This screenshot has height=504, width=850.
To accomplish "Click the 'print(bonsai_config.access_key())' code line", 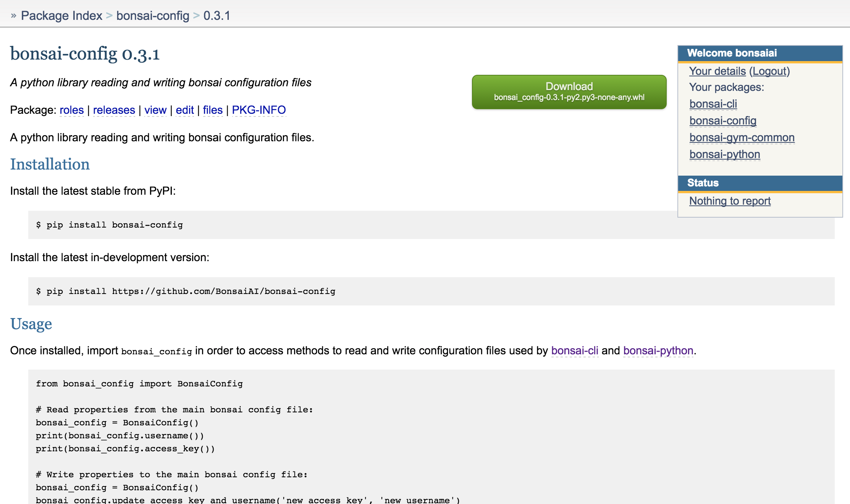I will pyautogui.click(x=125, y=449).
